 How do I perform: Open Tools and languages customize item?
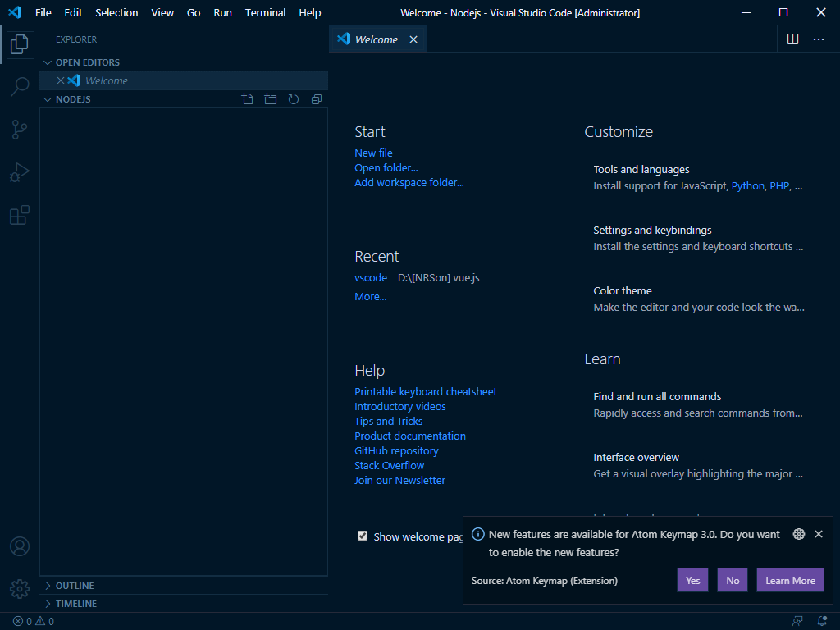click(x=699, y=177)
